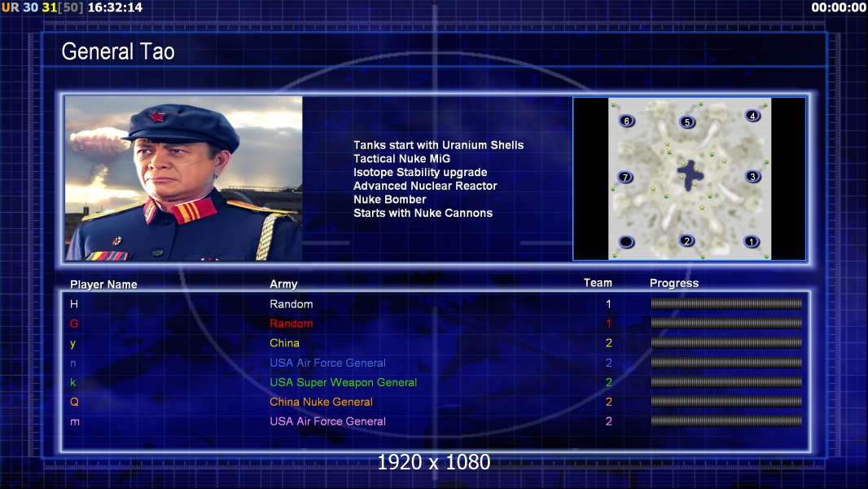Click team number of player Q

(x=608, y=402)
